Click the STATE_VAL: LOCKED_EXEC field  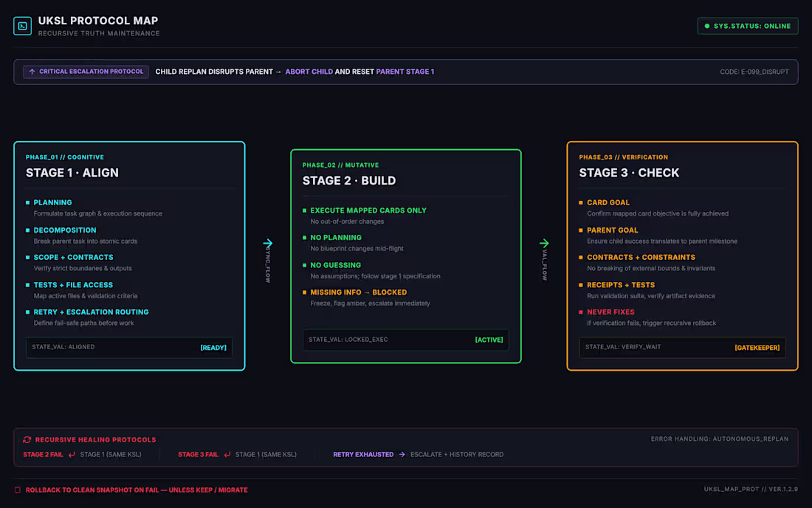click(405, 340)
